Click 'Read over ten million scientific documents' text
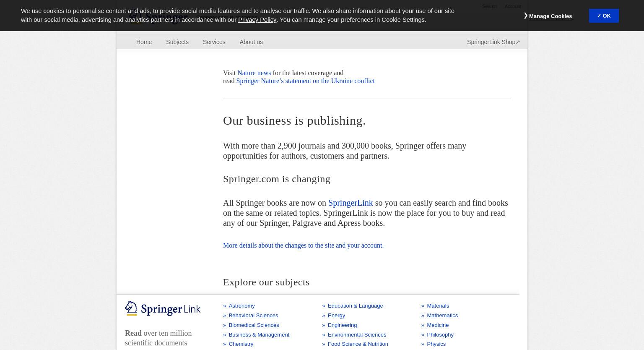Viewport: 644px width, 350px height. (x=158, y=338)
